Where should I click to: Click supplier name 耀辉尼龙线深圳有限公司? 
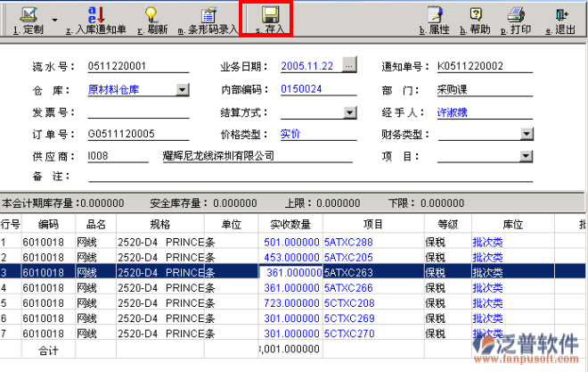point(218,156)
